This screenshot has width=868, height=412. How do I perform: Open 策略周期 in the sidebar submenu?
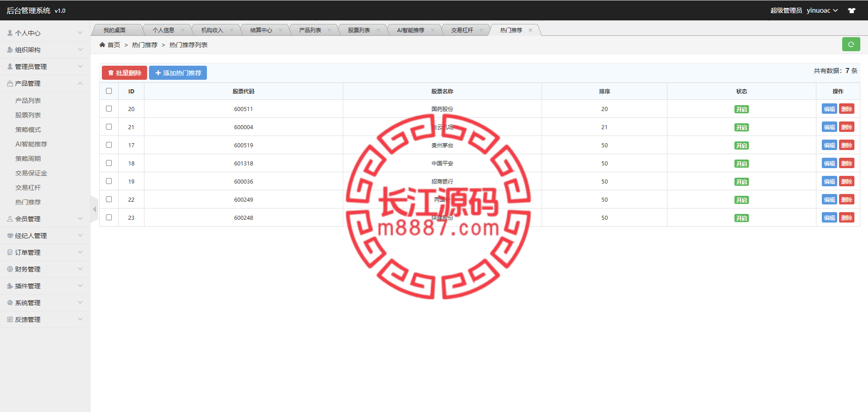click(28, 159)
